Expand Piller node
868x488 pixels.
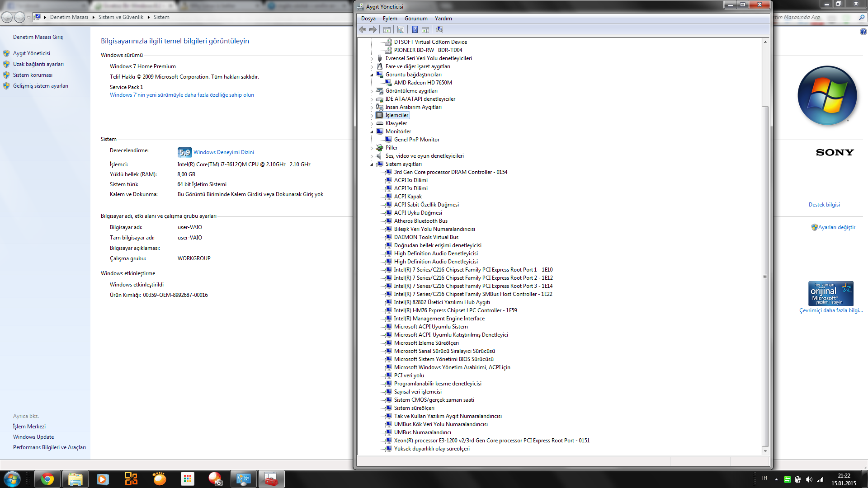[372, 148]
